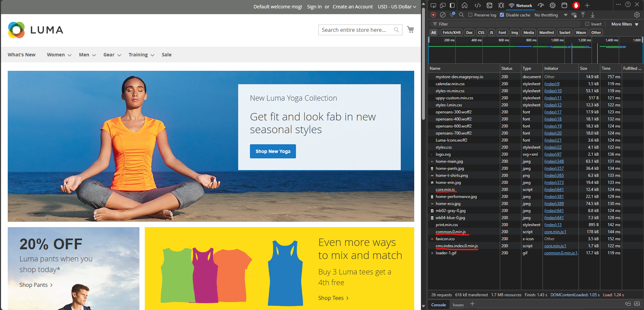Open the shopping cart icon
Image resolution: width=644 pixels, height=310 pixels.
click(x=411, y=30)
